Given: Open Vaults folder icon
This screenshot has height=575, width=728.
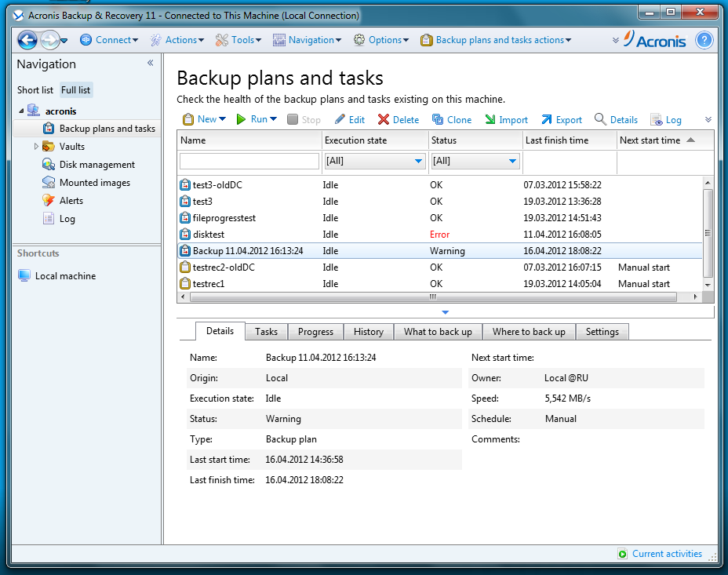Looking at the screenshot, I should tap(49, 146).
